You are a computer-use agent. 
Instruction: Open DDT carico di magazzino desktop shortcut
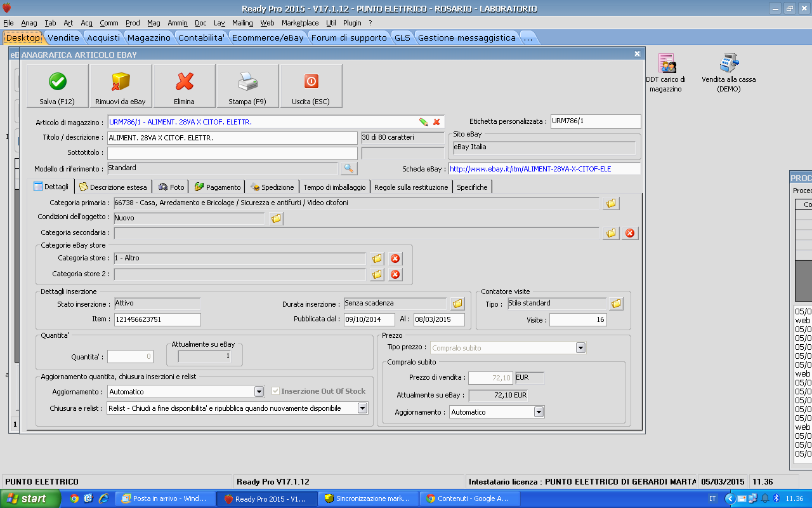(665, 73)
